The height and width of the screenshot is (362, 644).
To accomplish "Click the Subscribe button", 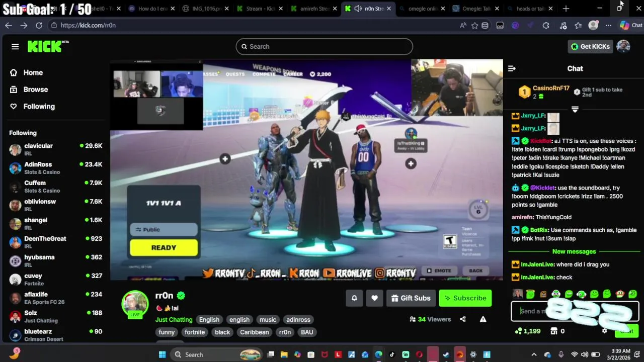I will (x=465, y=298).
